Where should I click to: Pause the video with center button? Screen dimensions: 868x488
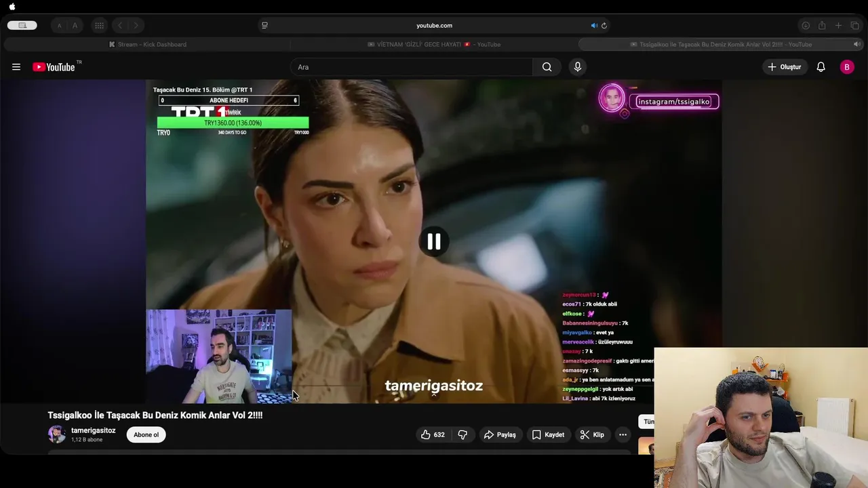(434, 241)
